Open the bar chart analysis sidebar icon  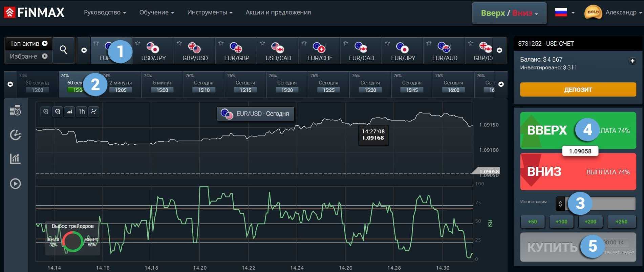[x=15, y=159]
